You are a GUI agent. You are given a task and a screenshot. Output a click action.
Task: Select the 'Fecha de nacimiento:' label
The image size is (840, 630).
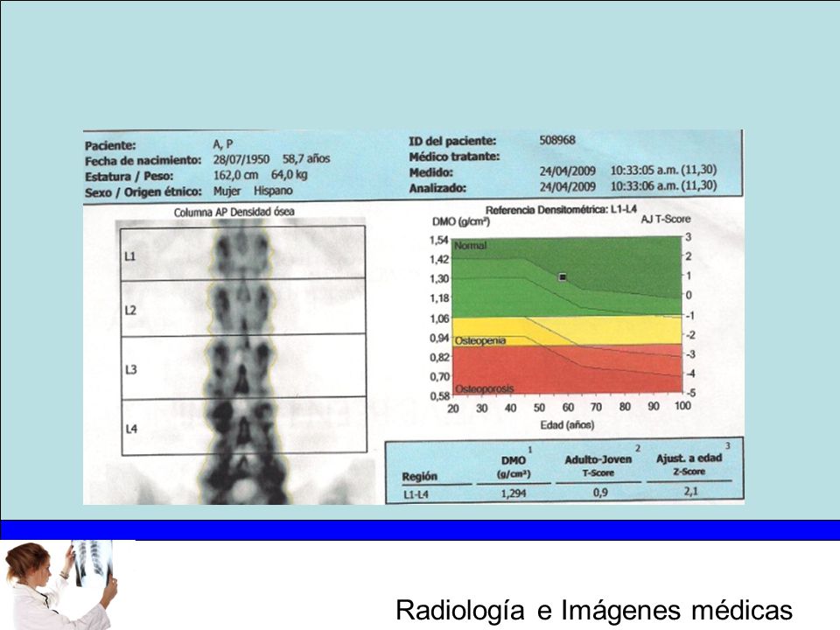(143, 161)
